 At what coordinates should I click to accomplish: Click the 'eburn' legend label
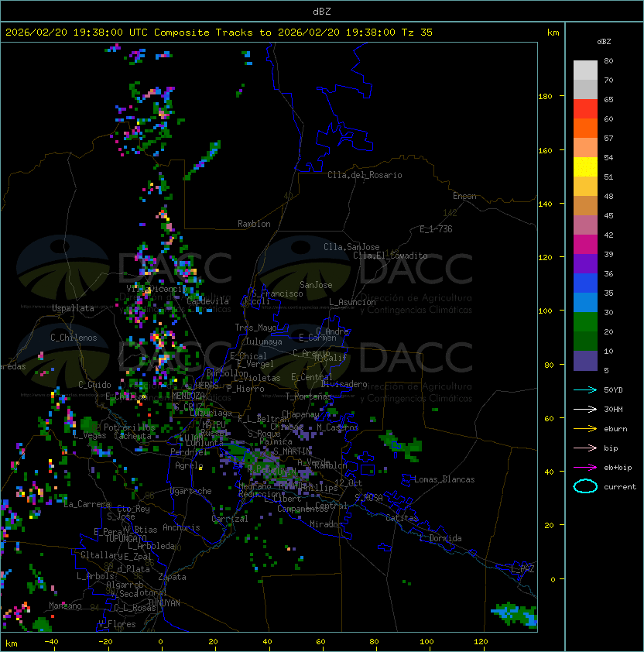(x=615, y=429)
